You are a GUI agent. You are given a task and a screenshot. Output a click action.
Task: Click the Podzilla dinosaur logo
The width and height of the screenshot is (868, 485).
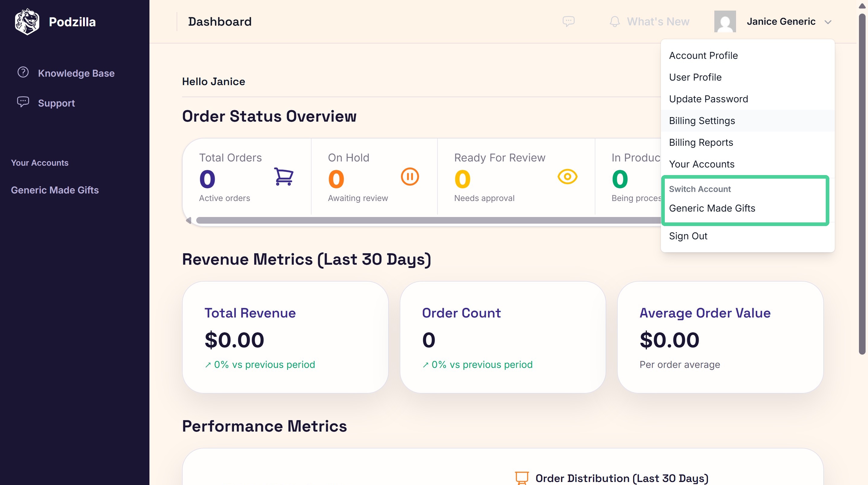point(27,21)
